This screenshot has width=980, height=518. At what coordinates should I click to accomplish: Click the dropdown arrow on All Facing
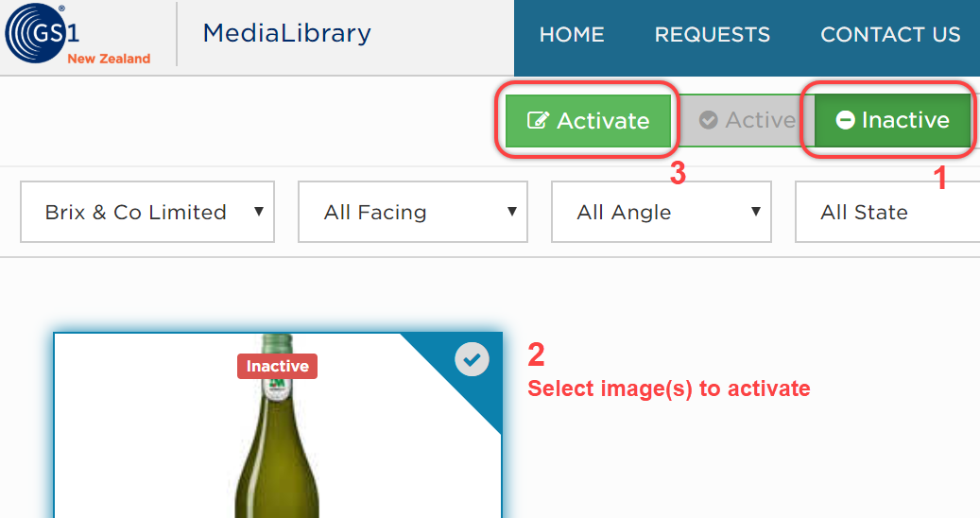(x=512, y=211)
